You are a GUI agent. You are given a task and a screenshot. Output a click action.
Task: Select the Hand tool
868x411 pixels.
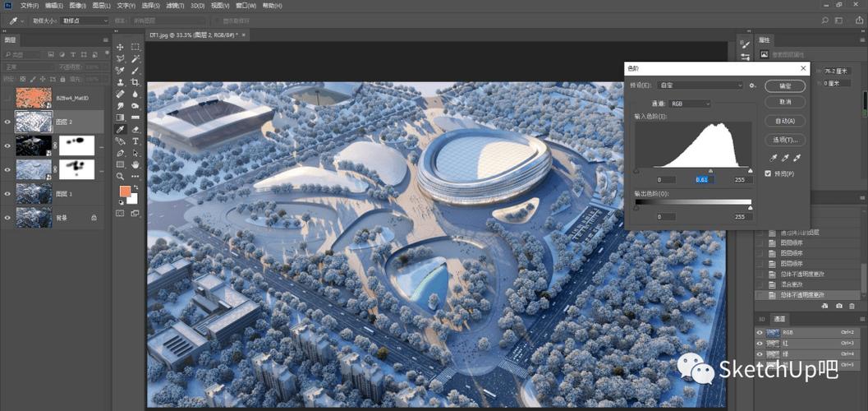coord(135,164)
